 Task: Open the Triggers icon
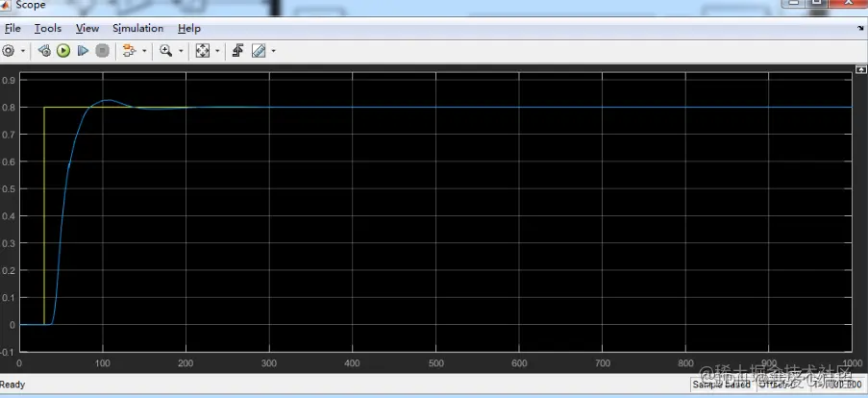point(238,51)
